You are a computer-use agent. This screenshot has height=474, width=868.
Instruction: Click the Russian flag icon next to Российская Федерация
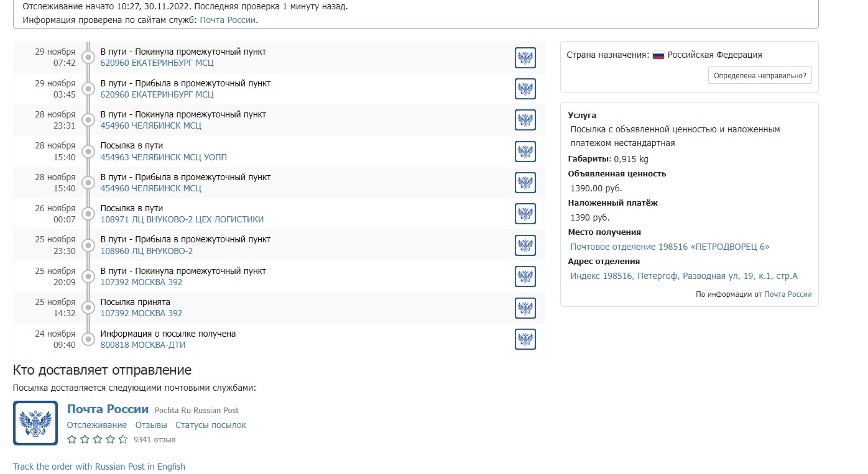pos(658,55)
